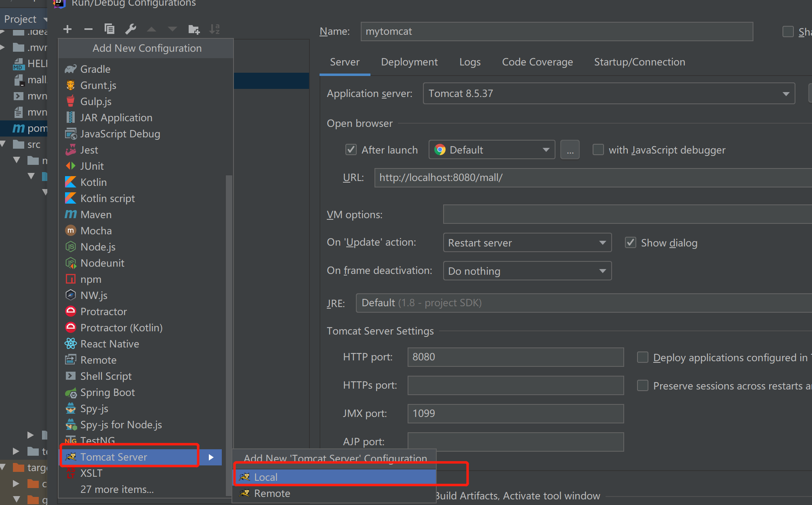Click the Add New Configuration plus icon

tap(67, 29)
